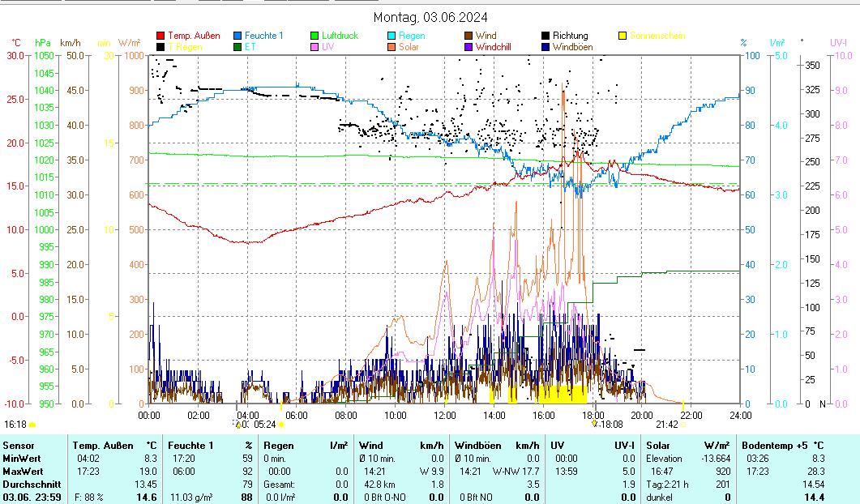Click the yellow Sonnenschein legend square

point(623,36)
